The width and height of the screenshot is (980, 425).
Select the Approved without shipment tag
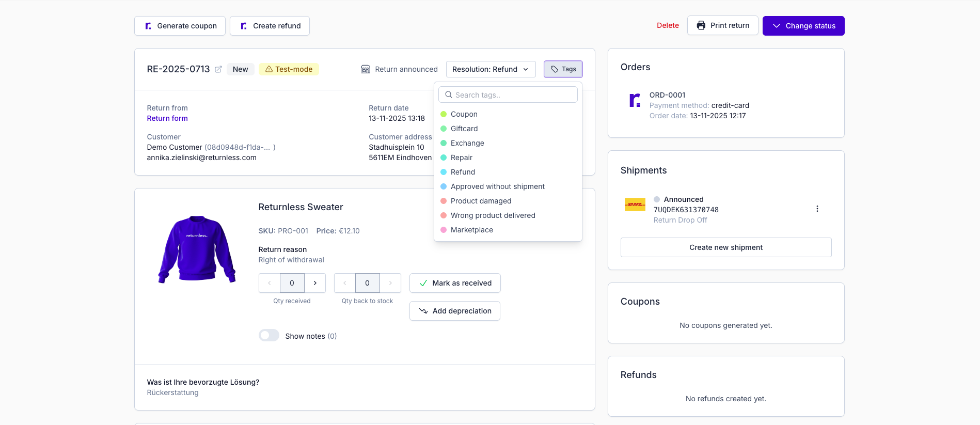[508, 186]
